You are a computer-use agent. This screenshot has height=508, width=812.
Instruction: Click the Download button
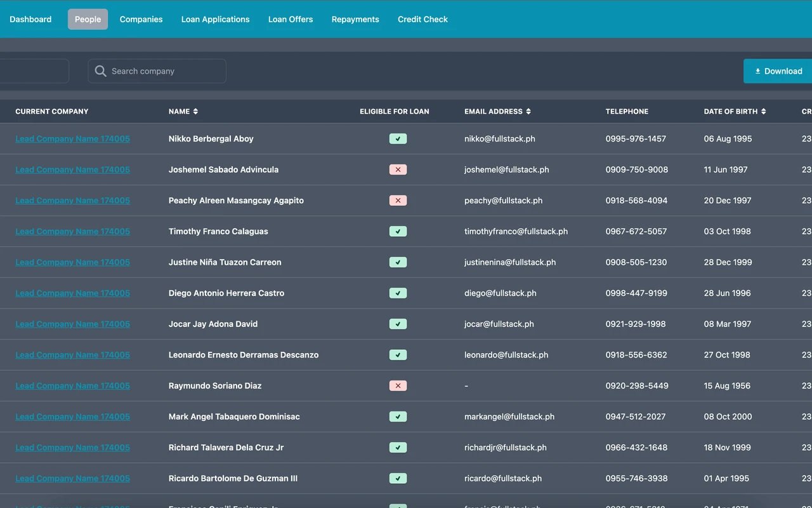tap(778, 71)
